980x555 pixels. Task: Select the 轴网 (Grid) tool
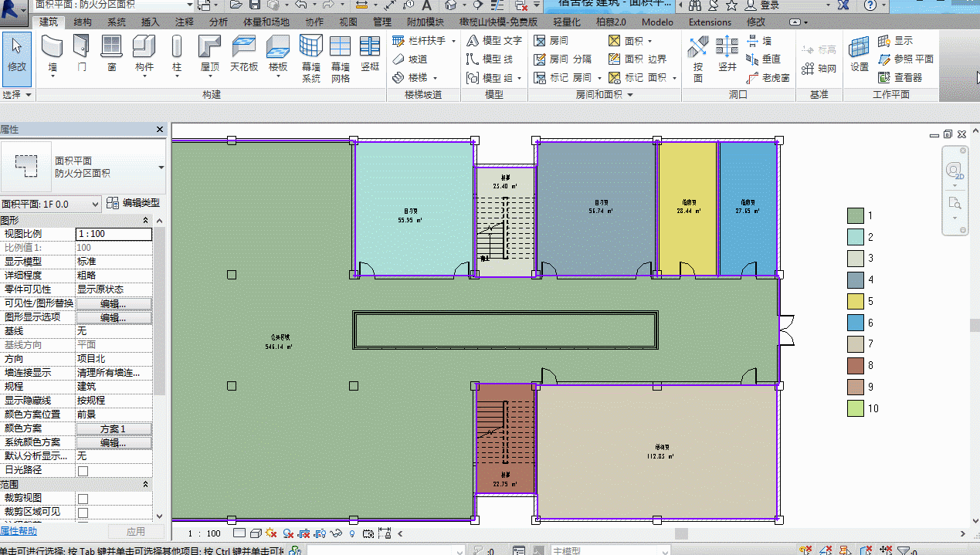point(819,69)
